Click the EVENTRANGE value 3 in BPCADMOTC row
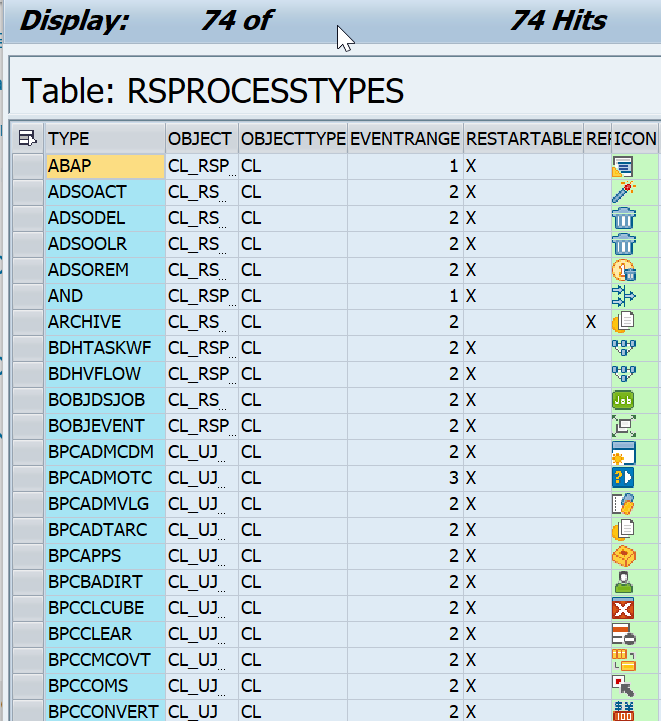 pyautogui.click(x=454, y=478)
